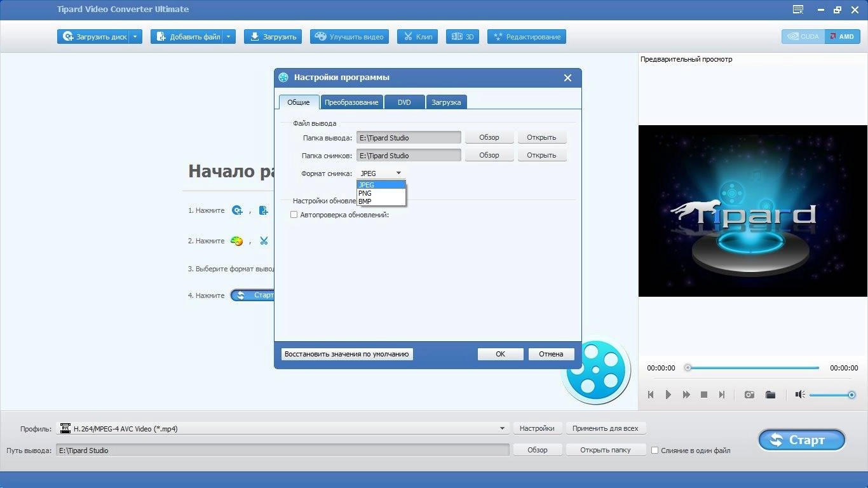Image resolution: width=868 pixels, height=488 pixels.
Task: Enable Слияние в один файл checkbox
Action: 654,451
